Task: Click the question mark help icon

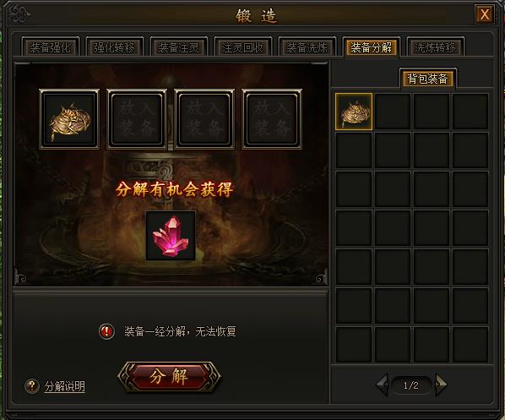Action: tap(32, 385)
